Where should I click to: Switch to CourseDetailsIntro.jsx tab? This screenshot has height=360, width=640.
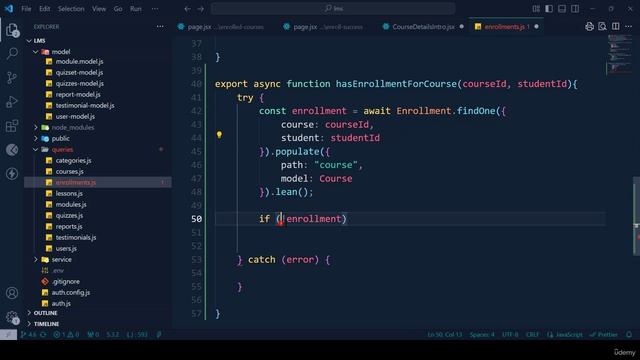pos(423,27)
